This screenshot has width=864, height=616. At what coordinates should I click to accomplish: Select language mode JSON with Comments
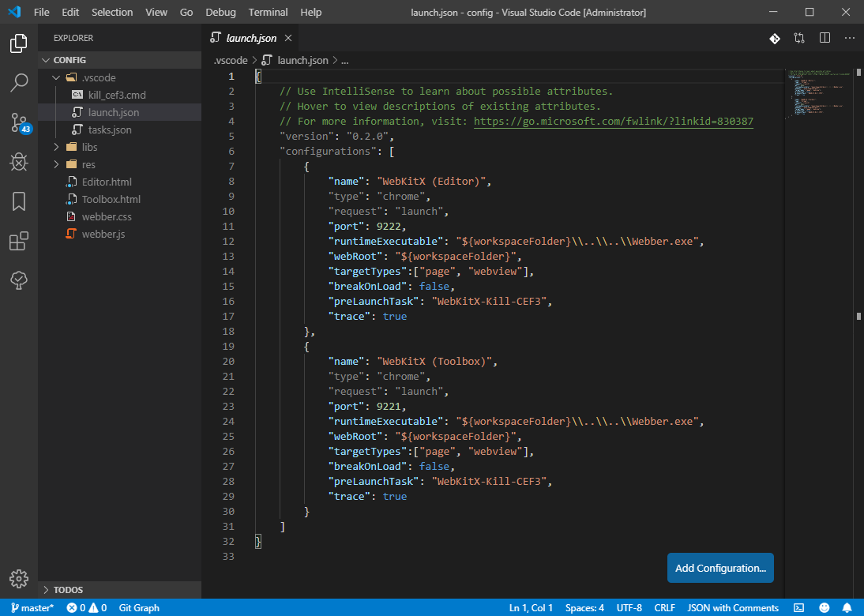(x=733, y=608)
